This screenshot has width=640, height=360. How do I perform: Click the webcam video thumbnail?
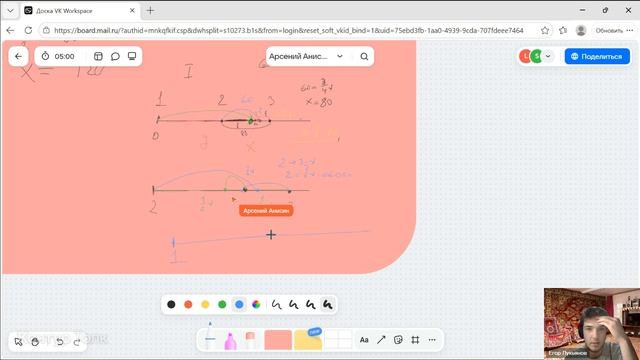point(592,324)
